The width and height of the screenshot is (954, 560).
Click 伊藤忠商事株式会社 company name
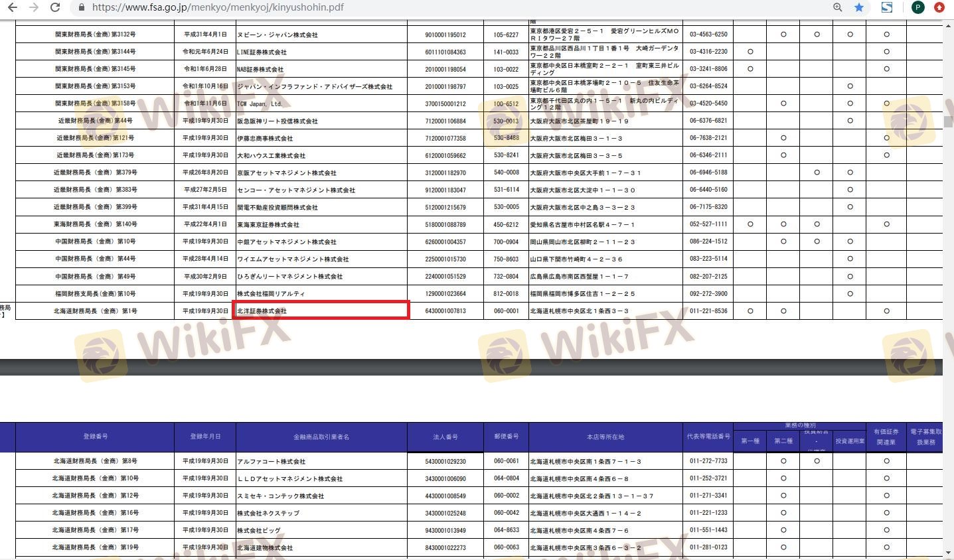tap(265, 138)
